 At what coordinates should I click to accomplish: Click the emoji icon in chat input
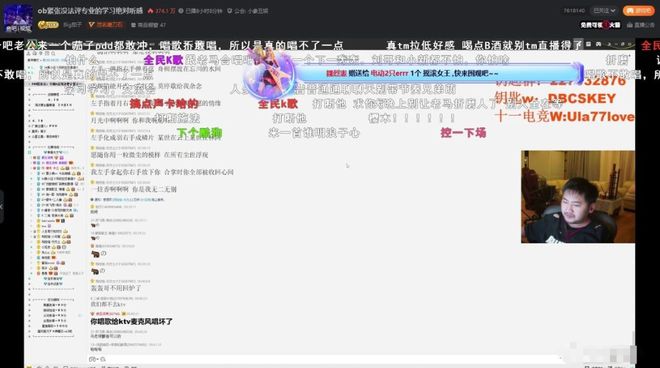93,359
